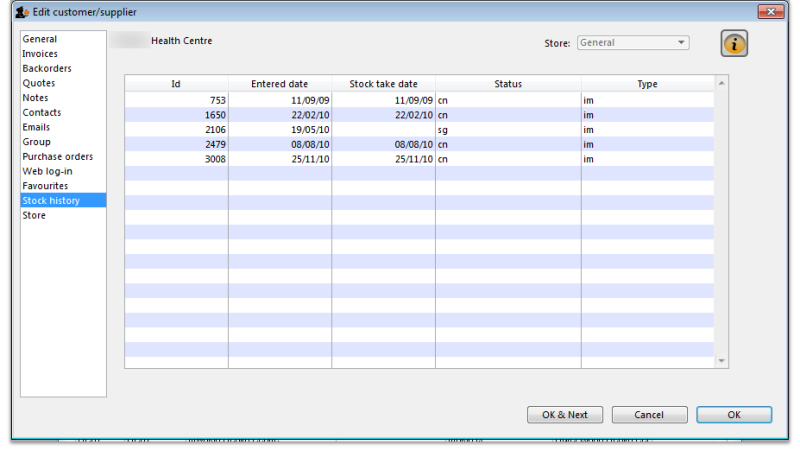Go to the Web log-in section
Screen dimensions: 800x451
coord(47,172)
